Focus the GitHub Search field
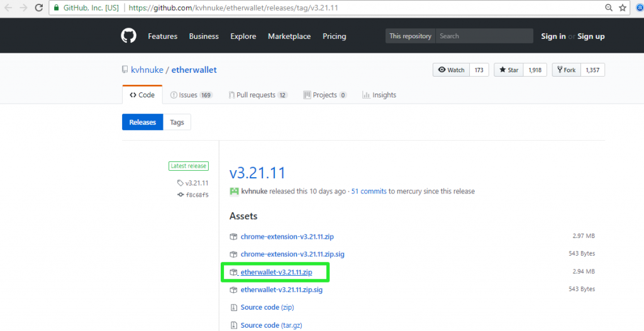644x331 pixels. [x=484, y=36]
